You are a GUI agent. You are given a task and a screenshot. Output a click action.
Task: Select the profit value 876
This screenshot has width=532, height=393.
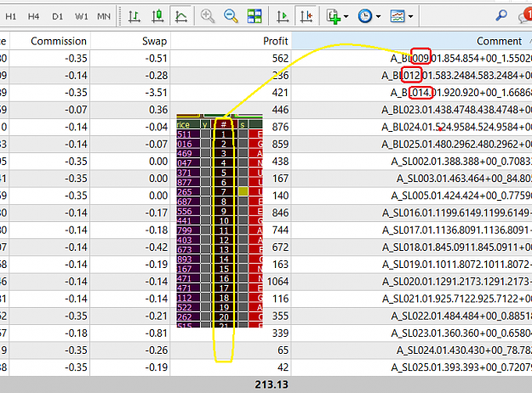click(280, 127)
